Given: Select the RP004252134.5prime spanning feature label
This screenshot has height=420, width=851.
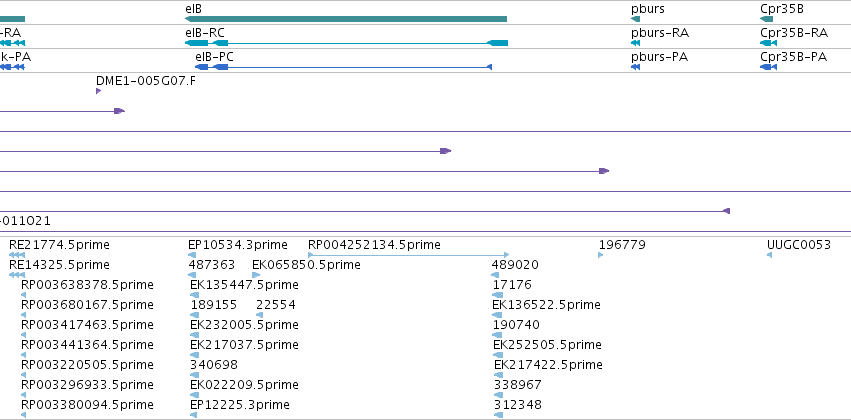Looking at the screenshot, I should point(374,245).
